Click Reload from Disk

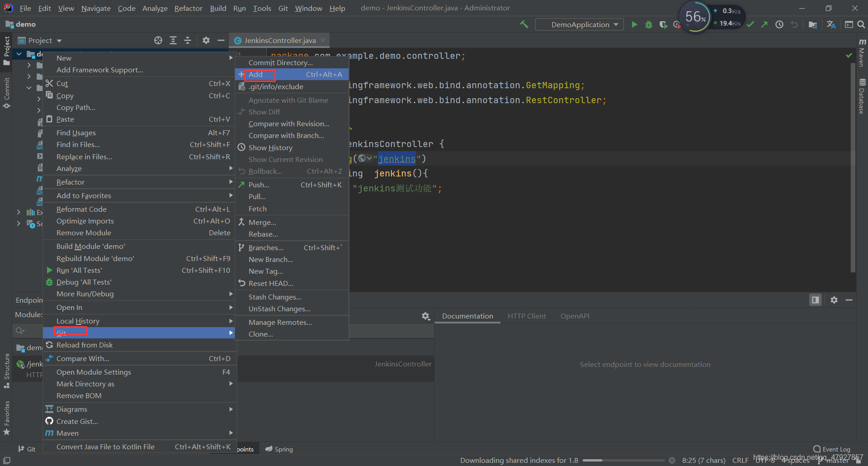coord(140,345)
